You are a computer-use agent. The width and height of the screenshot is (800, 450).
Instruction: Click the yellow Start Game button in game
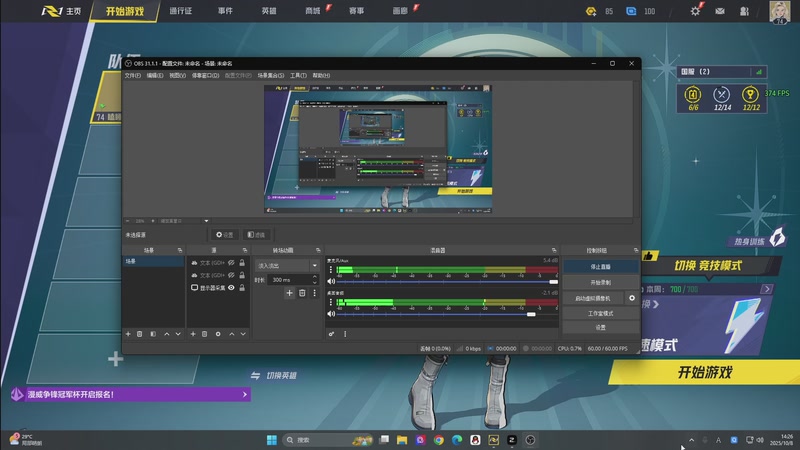pyautogui.click(x=705, y=372)
